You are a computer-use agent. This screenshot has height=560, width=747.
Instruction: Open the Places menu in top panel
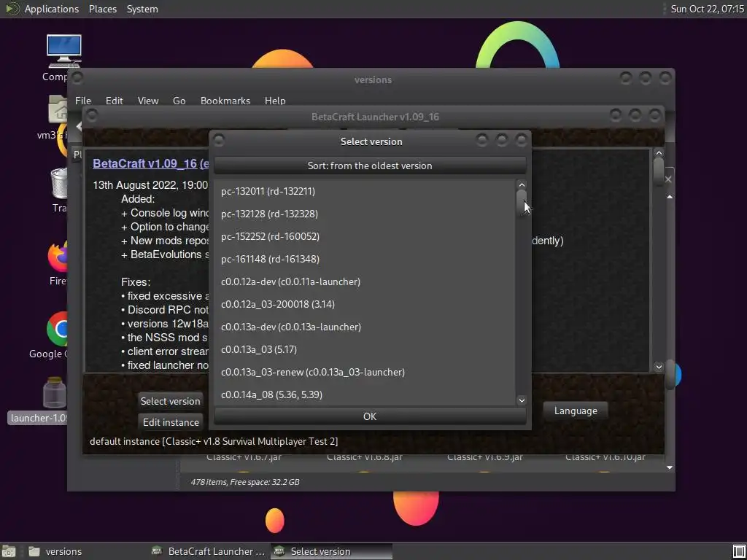point(103,9)
